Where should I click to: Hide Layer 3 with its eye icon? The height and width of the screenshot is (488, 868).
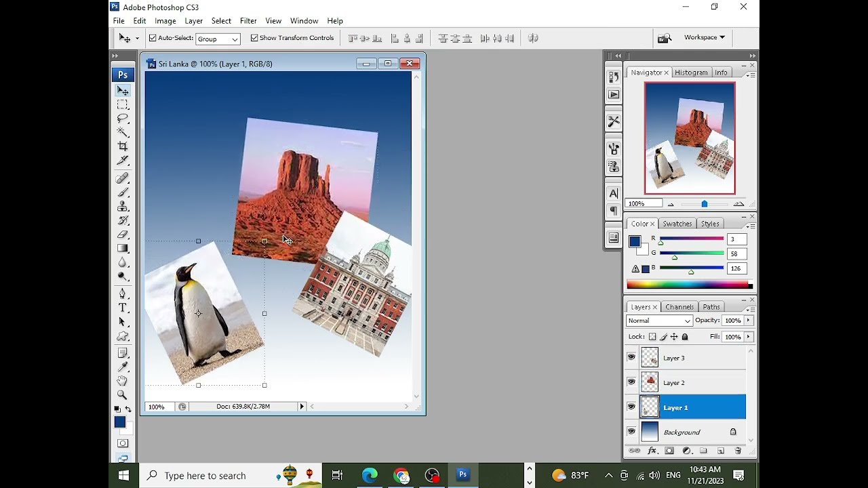[631, 357]
